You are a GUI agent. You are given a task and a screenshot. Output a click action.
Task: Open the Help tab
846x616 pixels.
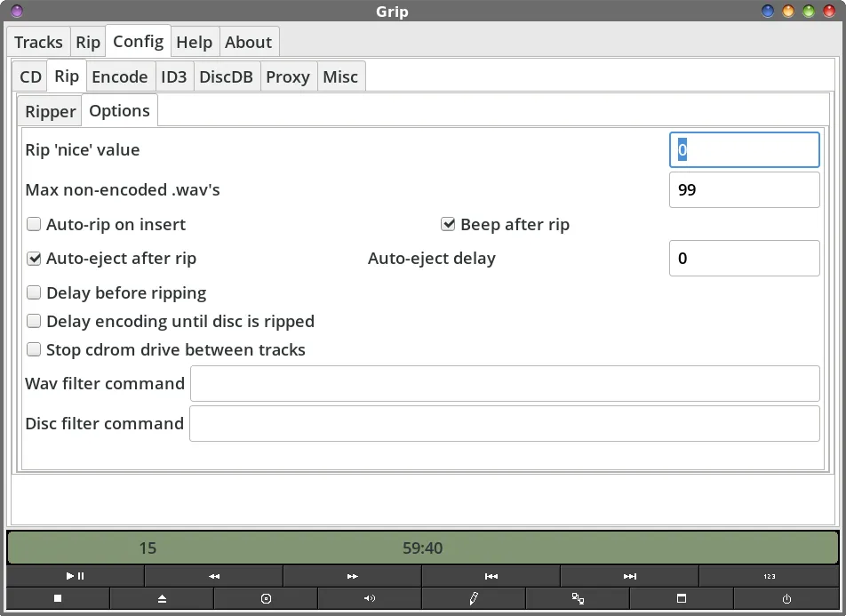(x=195, y=42)
